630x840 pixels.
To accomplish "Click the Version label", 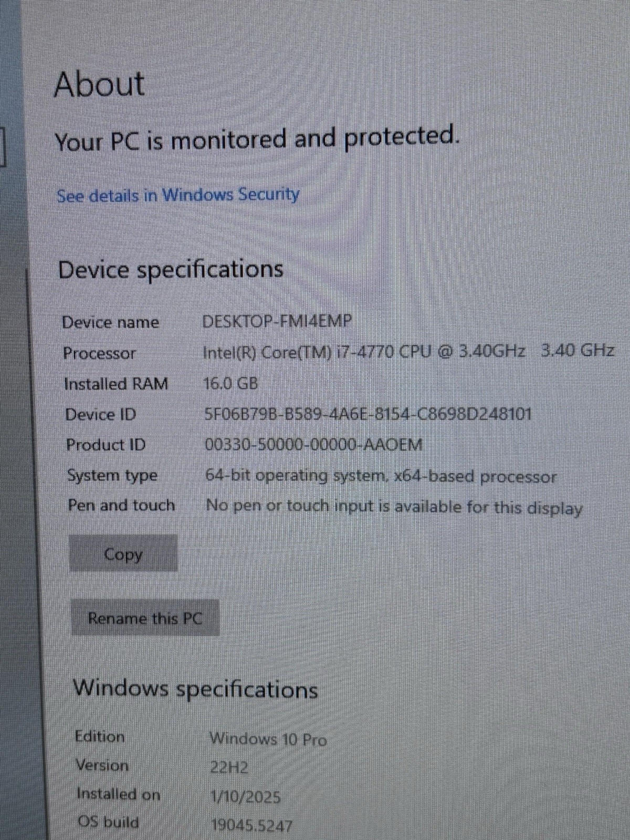I will tap(102, 765).
